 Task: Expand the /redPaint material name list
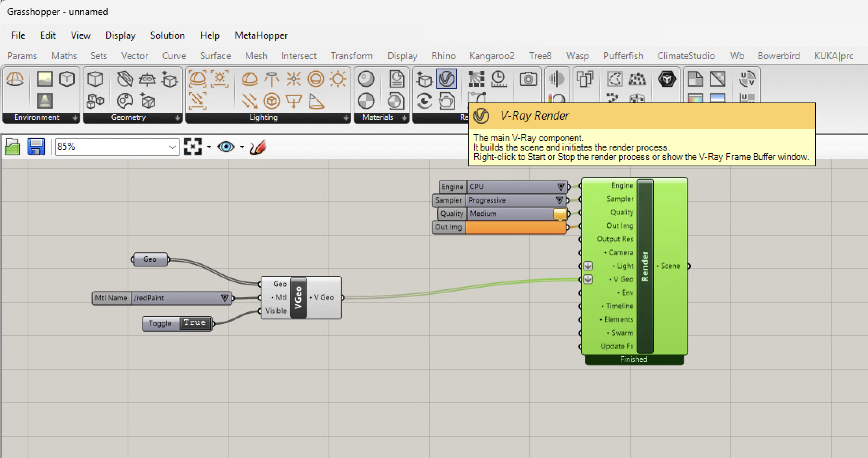[224, 298]
